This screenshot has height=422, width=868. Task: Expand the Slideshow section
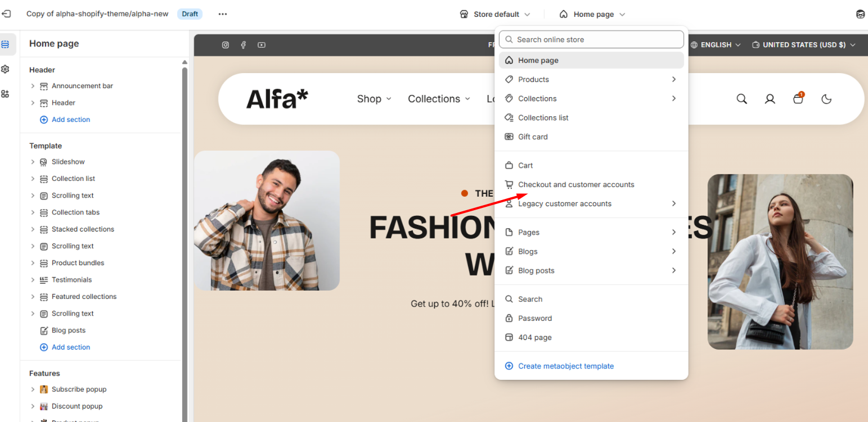[33, 162]
